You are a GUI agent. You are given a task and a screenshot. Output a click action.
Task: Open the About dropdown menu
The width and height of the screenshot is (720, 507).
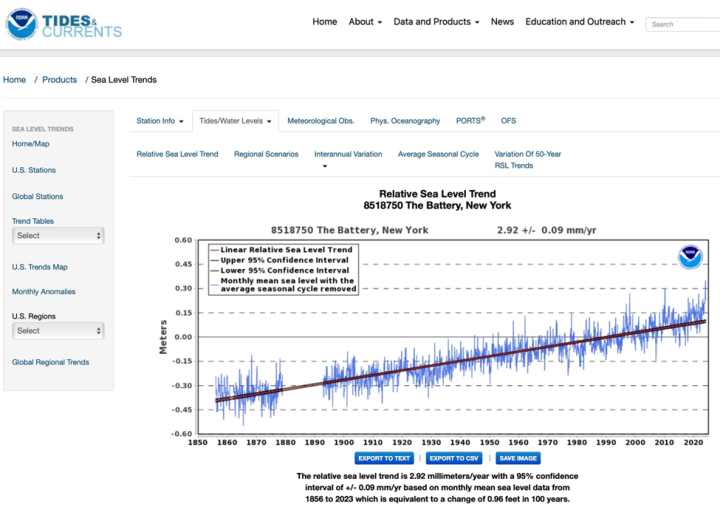coord(365,22)
